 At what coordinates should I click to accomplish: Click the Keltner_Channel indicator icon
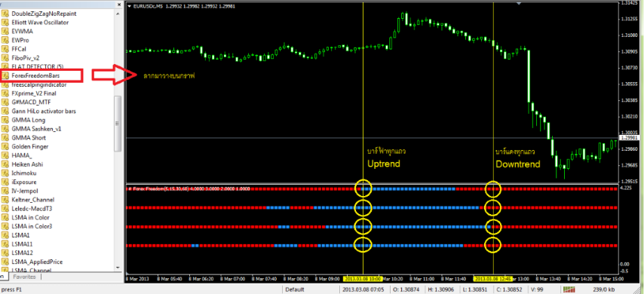coord(5,200)
